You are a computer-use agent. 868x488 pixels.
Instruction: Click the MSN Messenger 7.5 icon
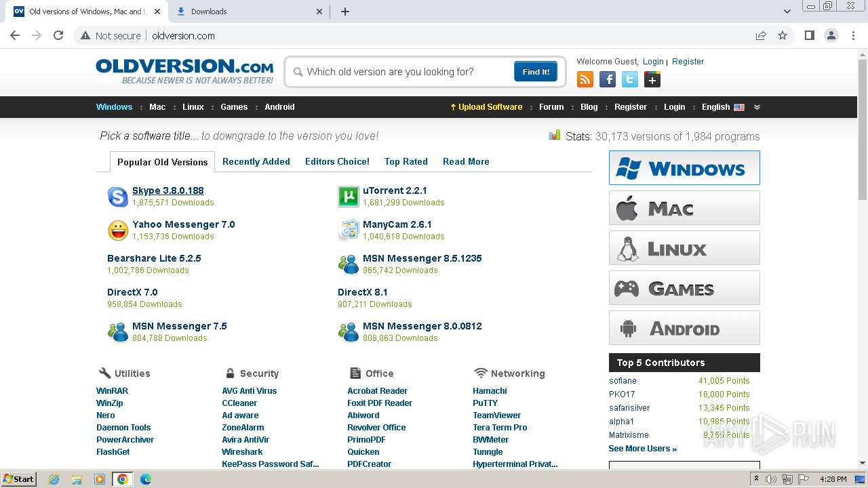tap(118, 332)
